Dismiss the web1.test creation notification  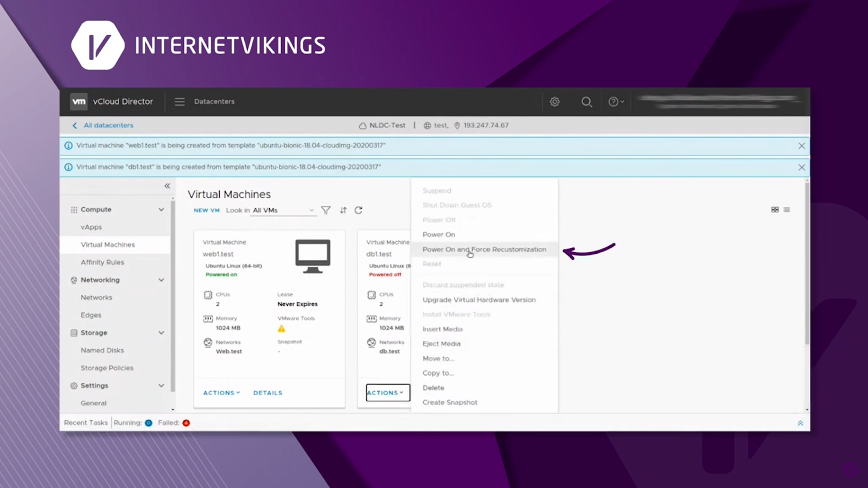[x=801, y=146]
